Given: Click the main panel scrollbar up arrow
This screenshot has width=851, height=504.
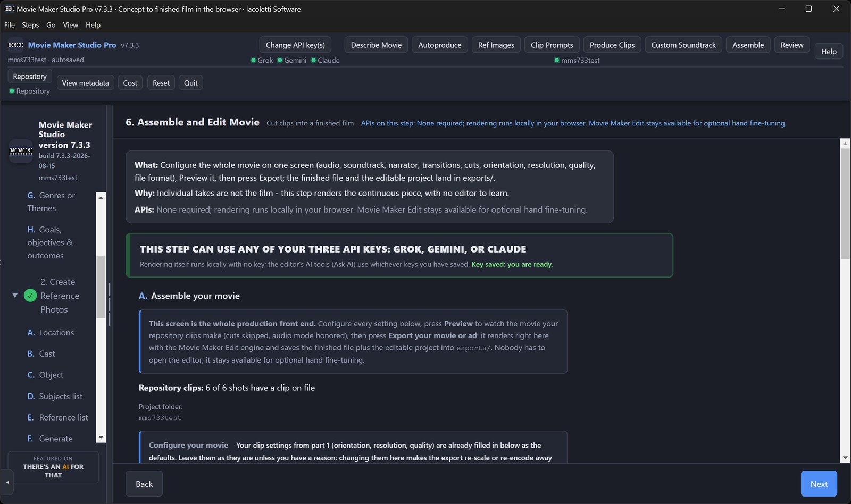Looking at the screenshot, I should [845, 144].
